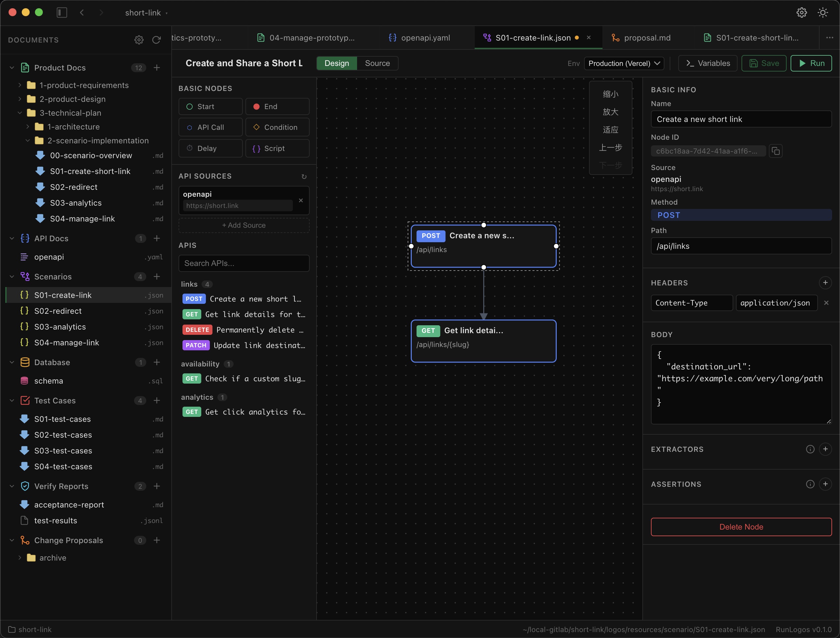Click the Search APIs input field

point(244,263)
